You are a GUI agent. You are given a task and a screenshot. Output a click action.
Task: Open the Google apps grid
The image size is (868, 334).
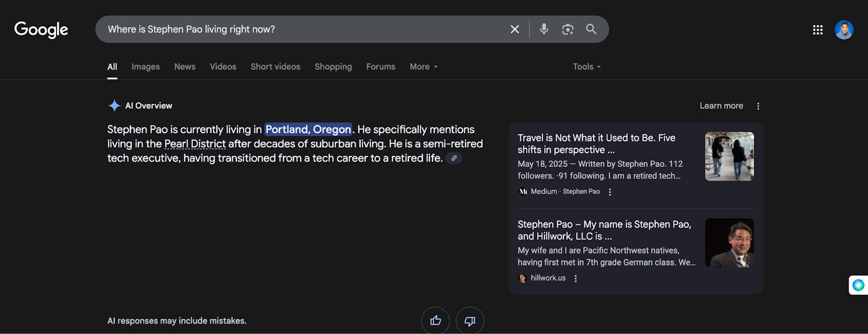tap(818, 30)
